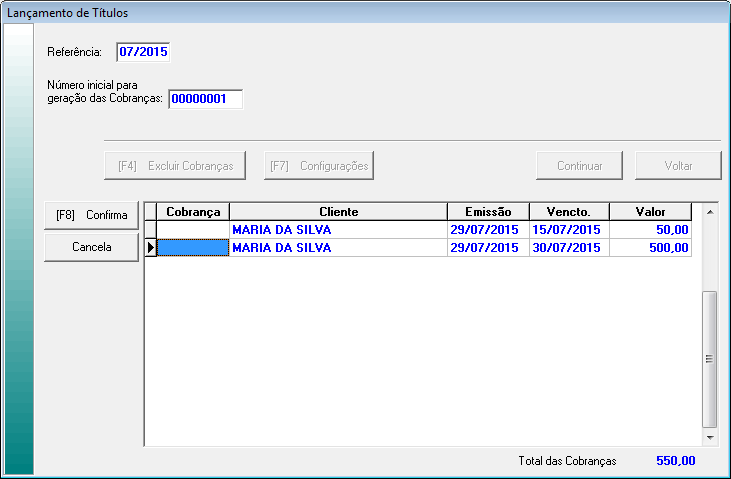The width and height of the screenshot is (731, 479).
Task: Click the Voltar button
Action: [678, 165]
